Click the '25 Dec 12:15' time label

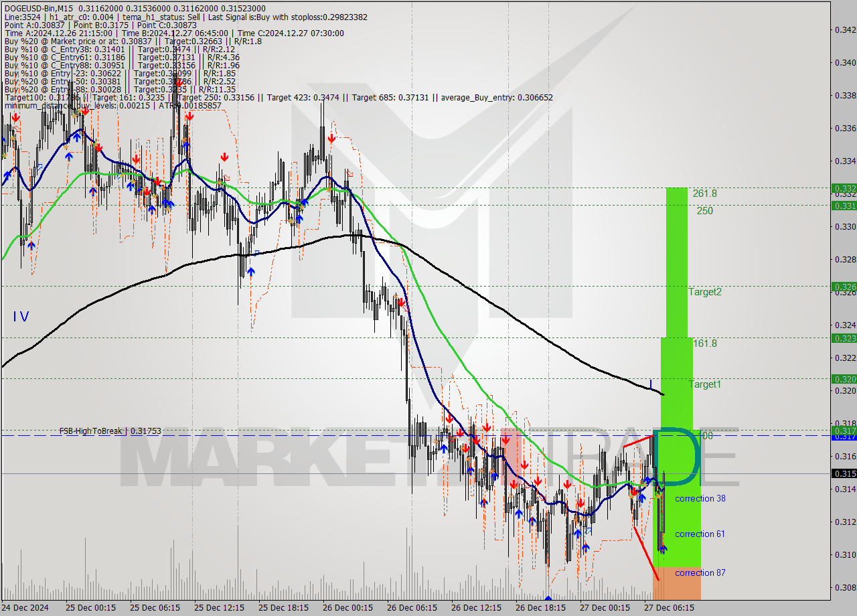click(219, 608)
